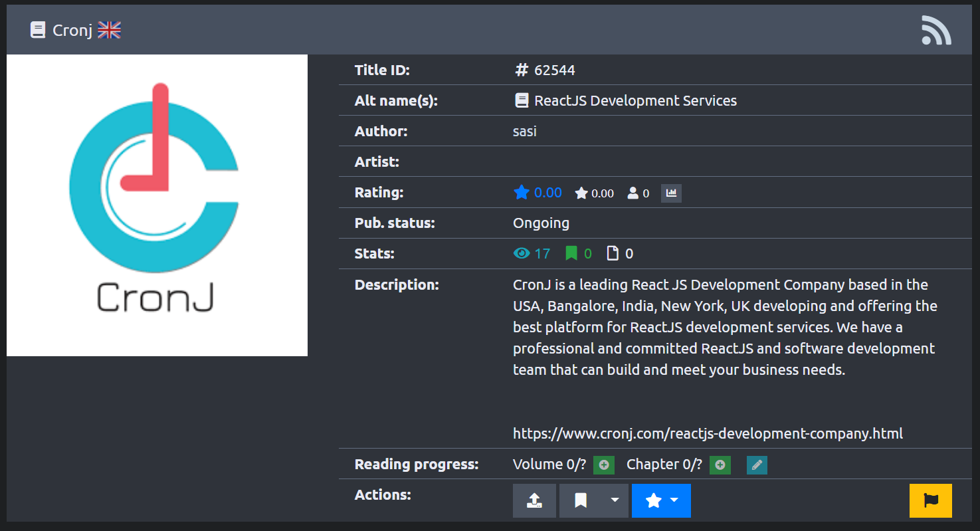
Task: Increment volume with green plus button
Action: coord(603,465)
